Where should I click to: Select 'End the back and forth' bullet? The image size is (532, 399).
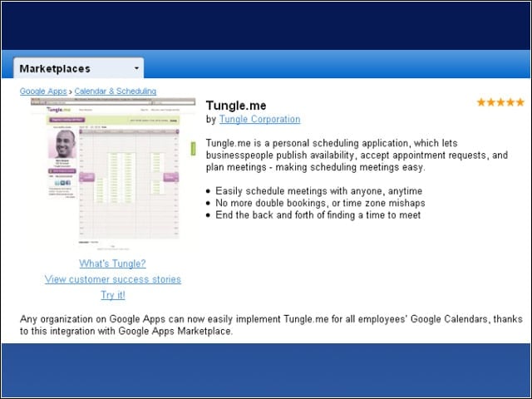click(x=318, y=215)
